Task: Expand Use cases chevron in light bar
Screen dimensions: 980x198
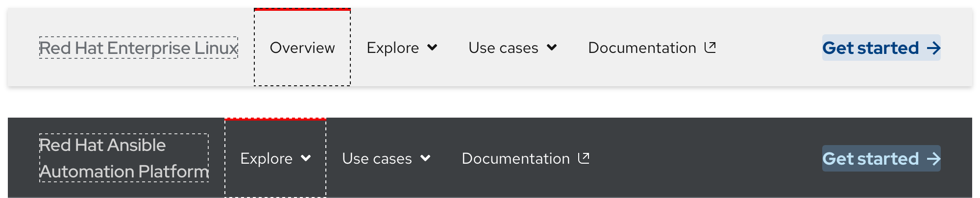Action: (552, 48)
